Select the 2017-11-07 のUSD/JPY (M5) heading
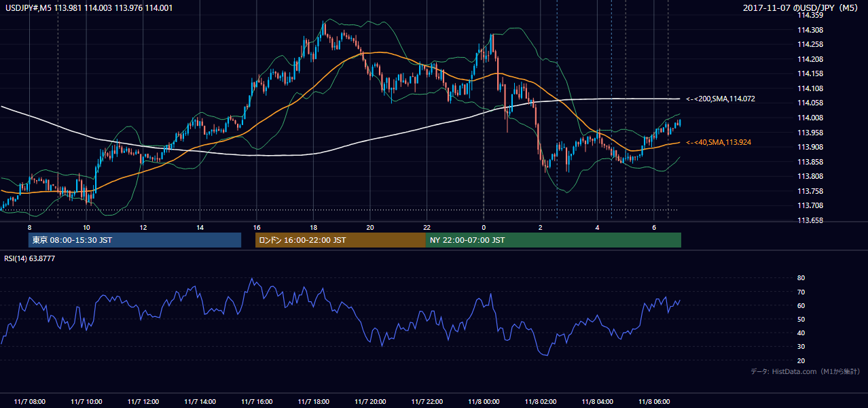 click(801, 8)
